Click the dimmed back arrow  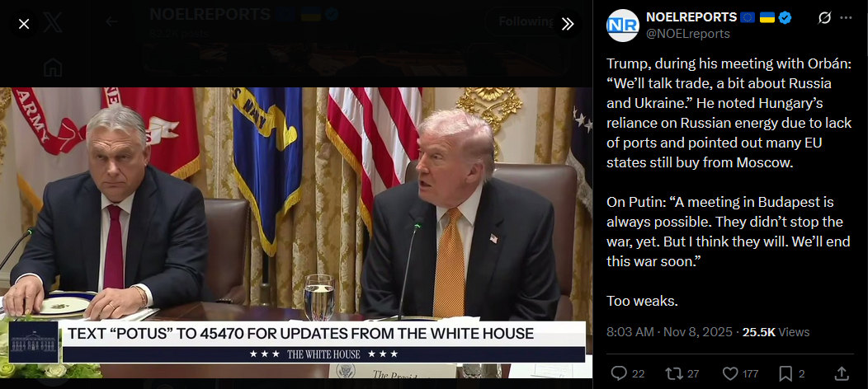(x=112, y=21)
